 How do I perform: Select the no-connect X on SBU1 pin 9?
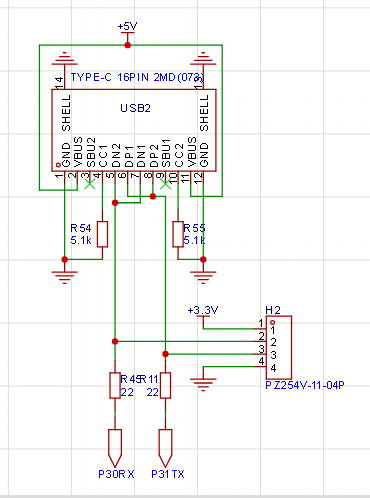(165, 184)
